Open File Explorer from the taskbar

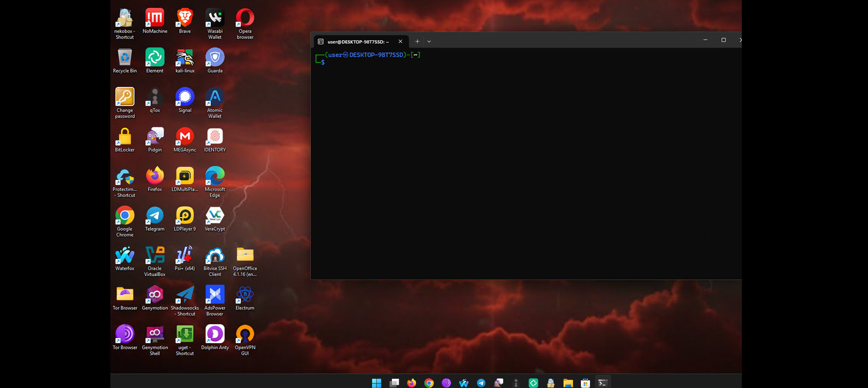[568, 382]
